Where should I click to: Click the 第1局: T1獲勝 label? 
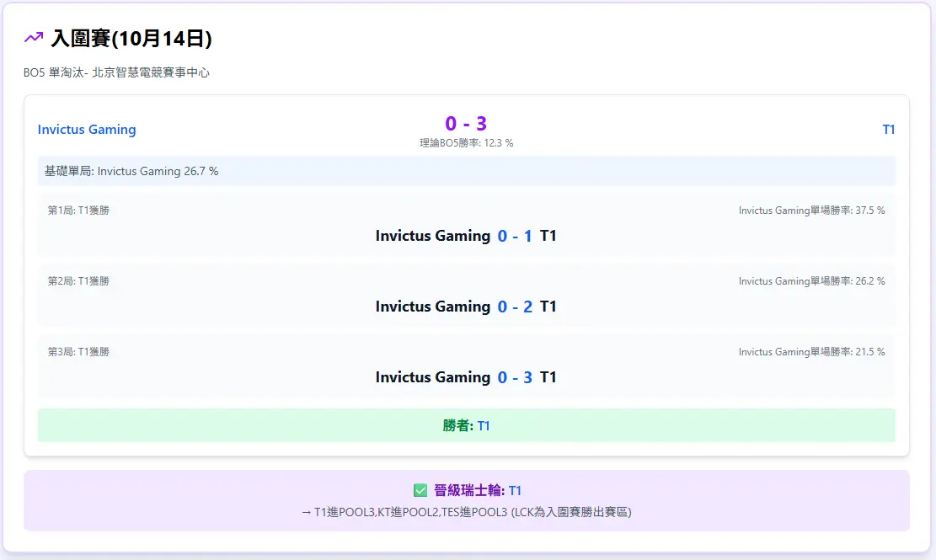pos(78,211)
